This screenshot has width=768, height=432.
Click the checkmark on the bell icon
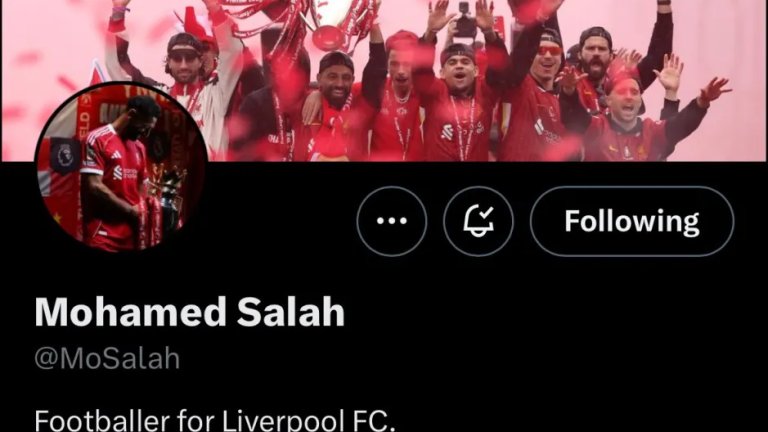click(486, 213)
